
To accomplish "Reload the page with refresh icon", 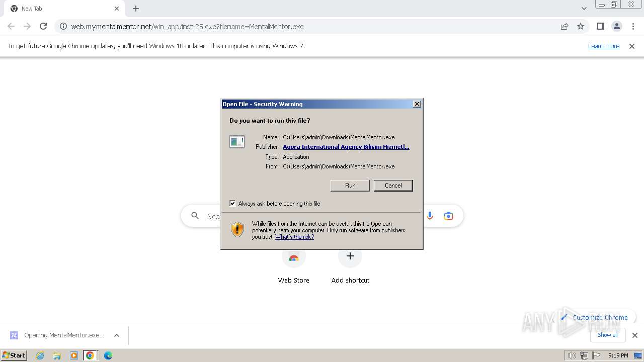I will [x=43, y=26].
